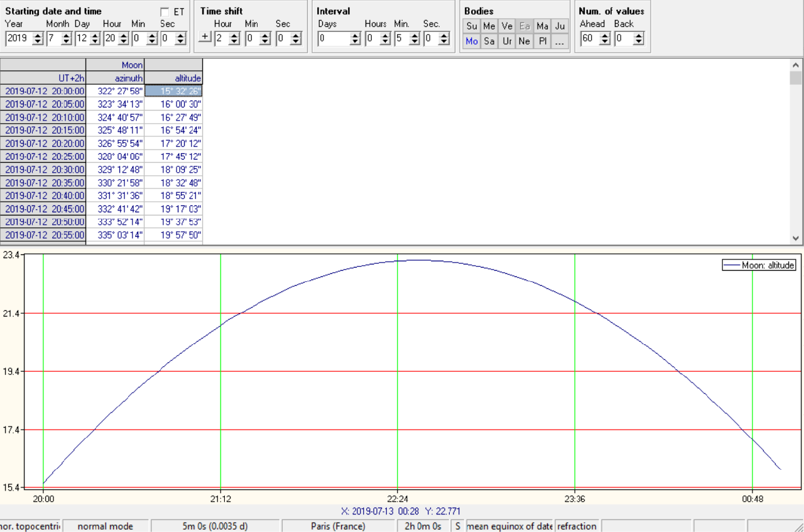The height and width of the screenshot is (532, 804).
Task: Toggle the Mars (Ma) body button
Action: tap(543, 26)
